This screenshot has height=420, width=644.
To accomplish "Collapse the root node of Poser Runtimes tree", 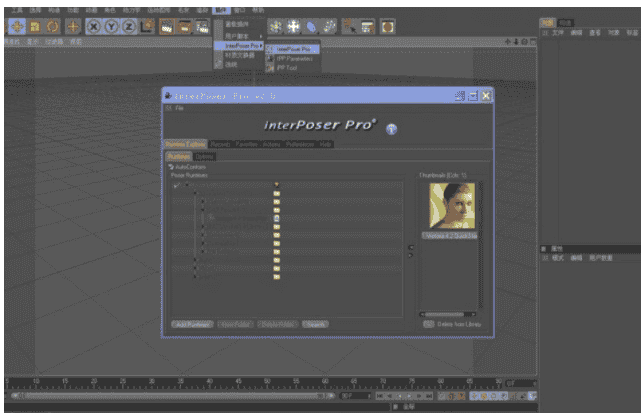I will pyautogui.click(x=187, y=185).
